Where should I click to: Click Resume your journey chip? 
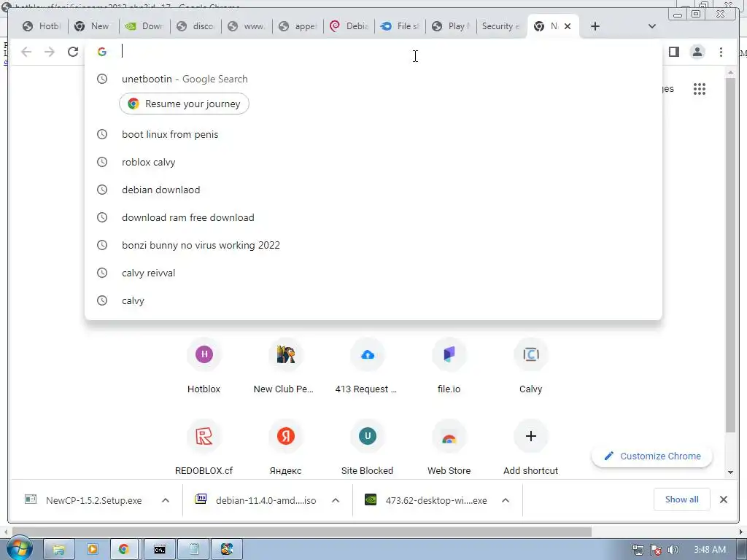[184, 104]
